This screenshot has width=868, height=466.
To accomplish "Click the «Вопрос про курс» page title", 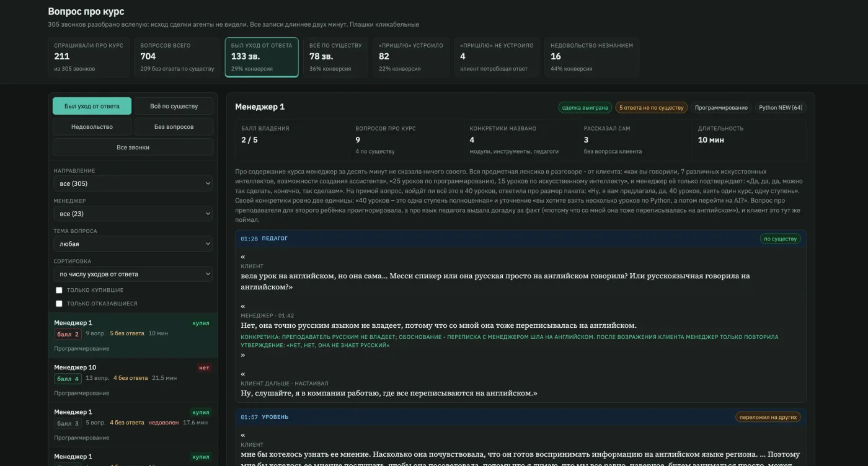I will pos(86,12).
